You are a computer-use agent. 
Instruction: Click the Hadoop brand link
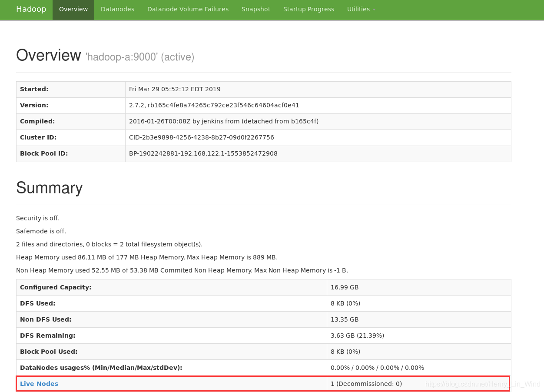(31, 9)
